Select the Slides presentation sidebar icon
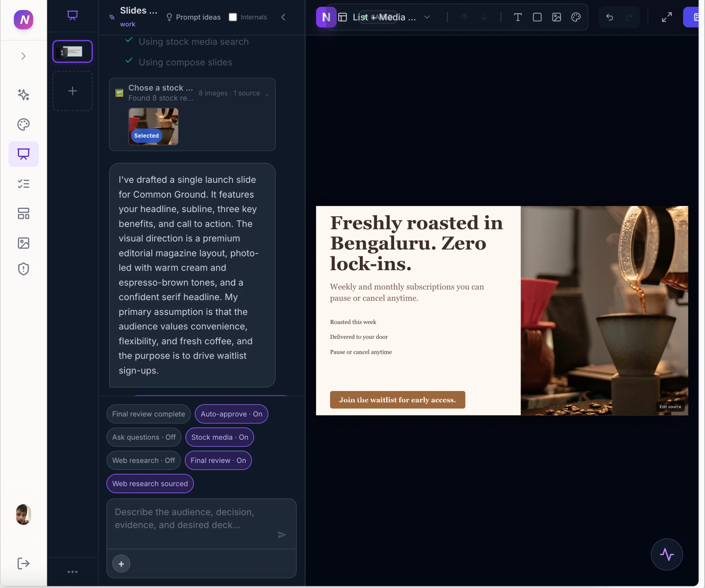The width and height of the screenshot is (705, 588). [x=23, y=154]
